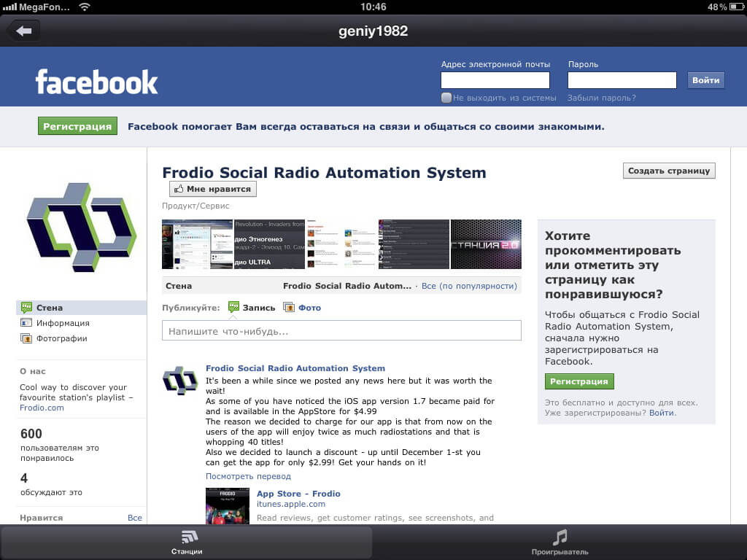Choose Фото post type option

click(309, 308)
